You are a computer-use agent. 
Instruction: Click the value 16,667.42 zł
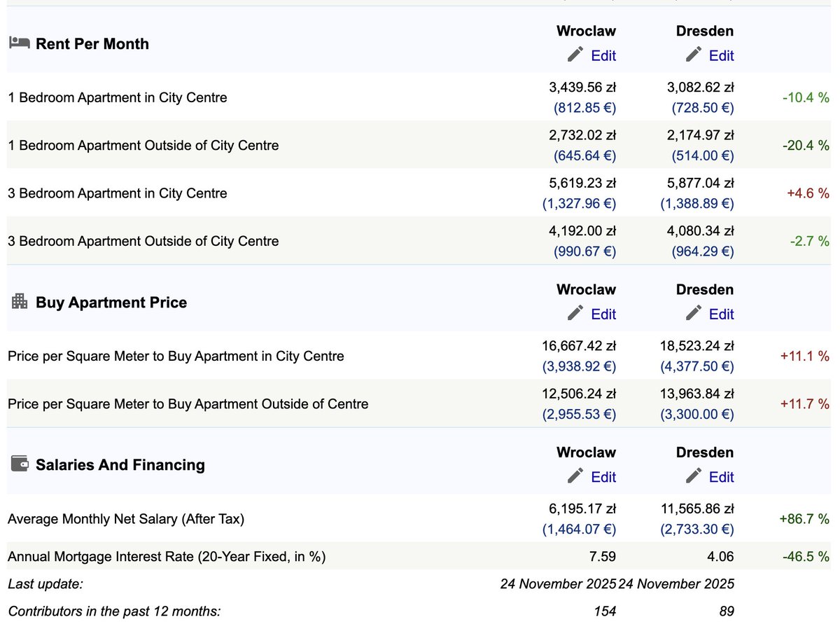pos(579,346)
